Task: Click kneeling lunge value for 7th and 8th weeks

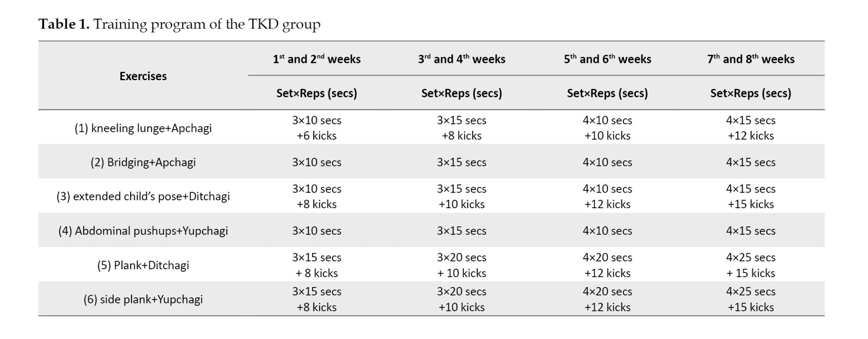Action: pos(750,128)
